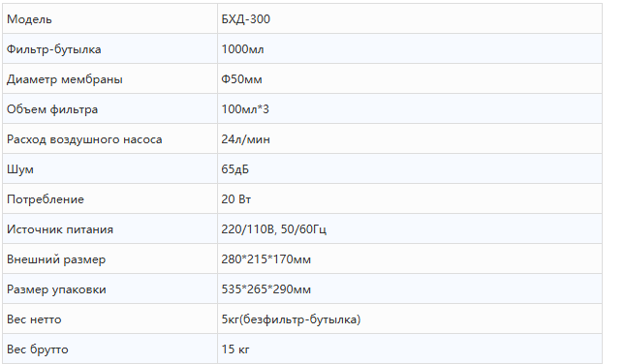Click the 'Расход воздушного насоса' label

(84, 139)
